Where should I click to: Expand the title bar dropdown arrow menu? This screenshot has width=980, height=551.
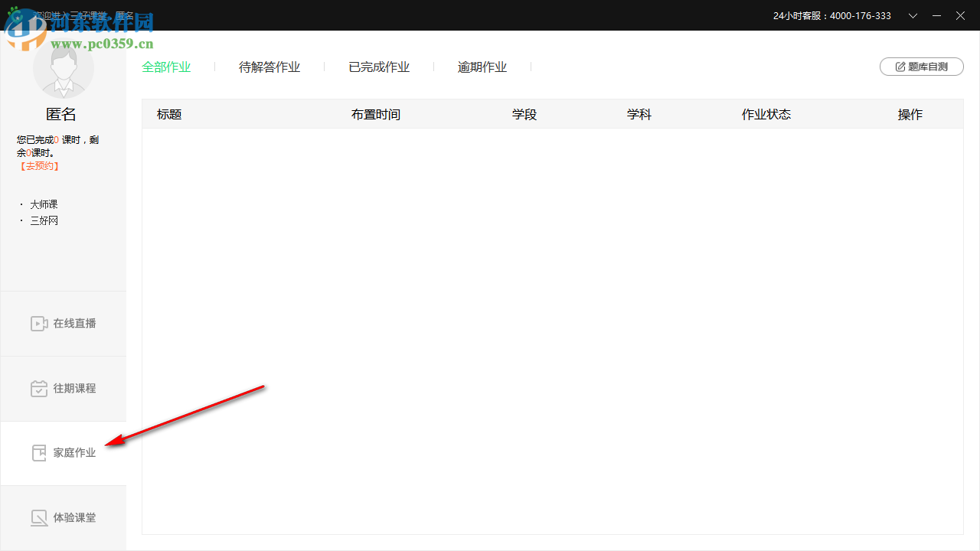(913, 15)
